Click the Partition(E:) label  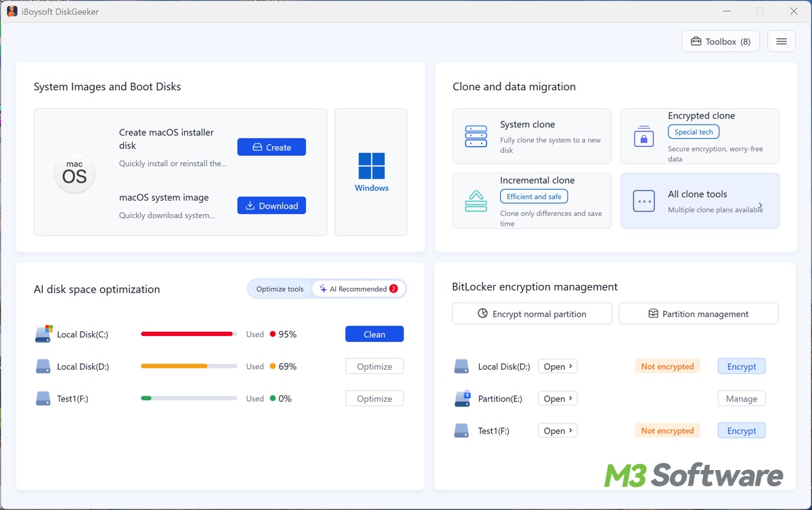[500, 398]
